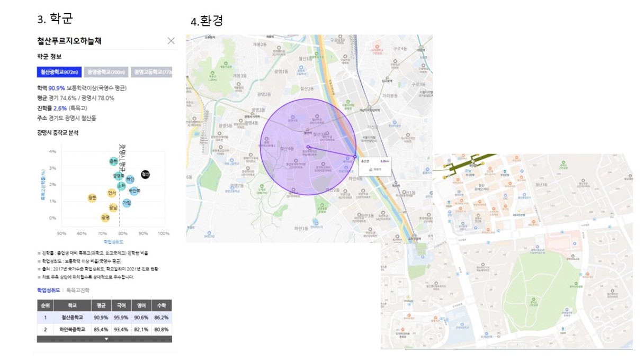Select the 소하 bubble in the chart
The width and height of the screenshot is (644, 362).
pos(121,186)
